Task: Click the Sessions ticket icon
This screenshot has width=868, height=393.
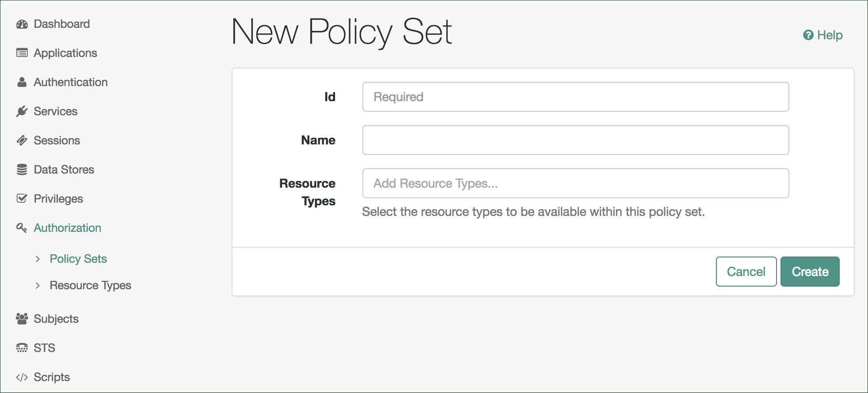Action: coord(22,140)
